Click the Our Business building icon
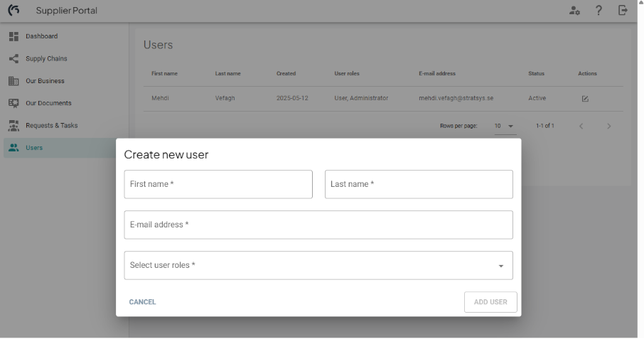 click(14, 81)
